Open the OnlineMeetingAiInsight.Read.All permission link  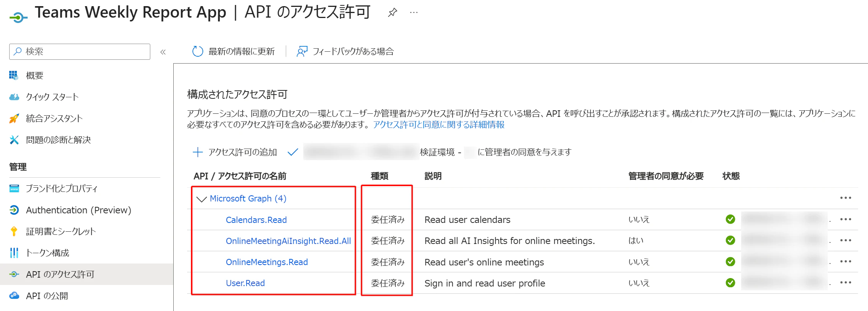click(288, 241)
